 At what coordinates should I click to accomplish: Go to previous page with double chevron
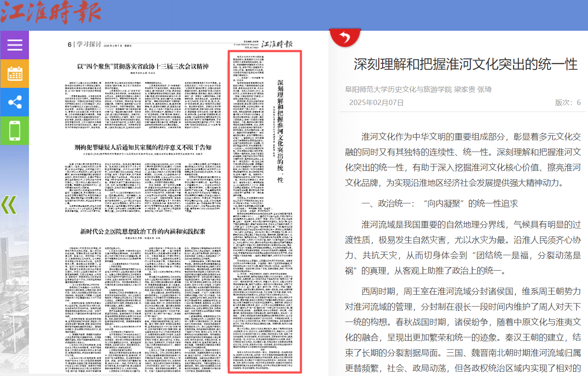[9, 205]
